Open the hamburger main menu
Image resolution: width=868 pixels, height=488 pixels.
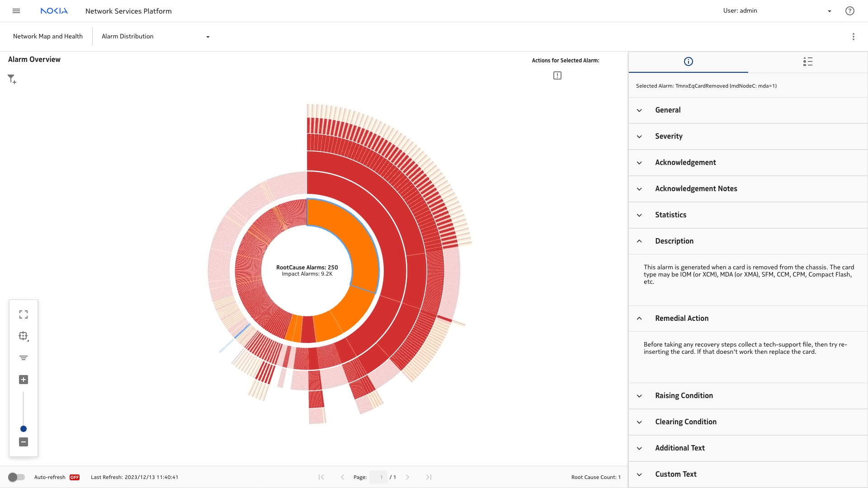(x=16, y=11)
